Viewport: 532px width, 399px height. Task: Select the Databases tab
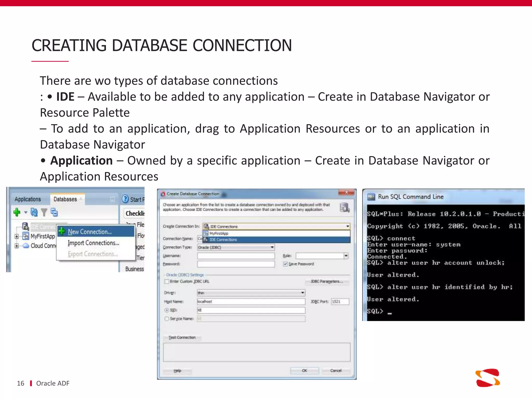pos(65,199)
